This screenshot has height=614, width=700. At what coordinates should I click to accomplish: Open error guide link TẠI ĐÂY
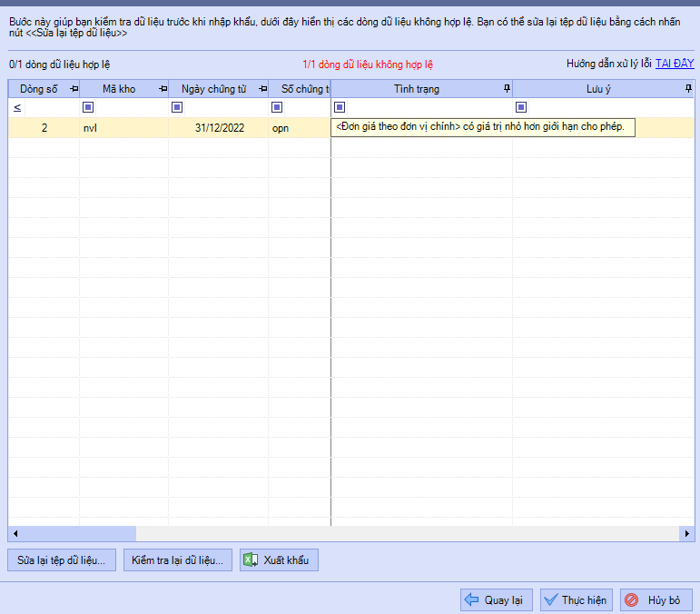click(x=675, y=64)
